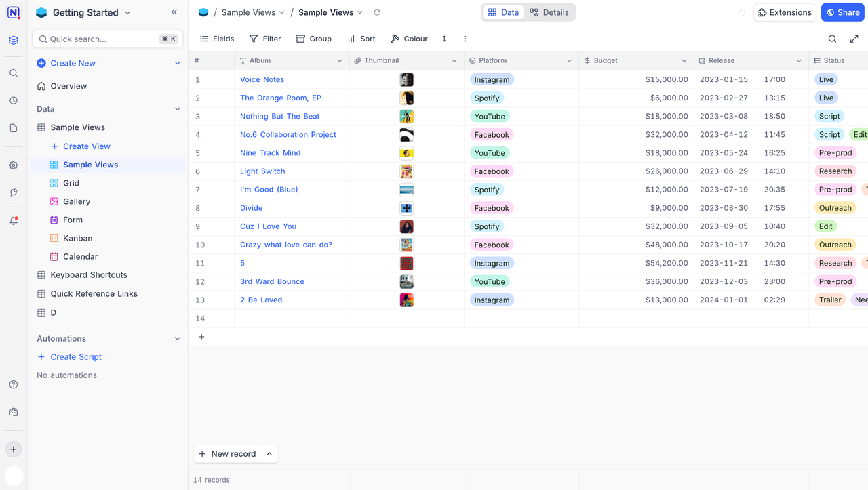Image resolution: width=868 pixels, height=490 pixels.
Task: Click the reload icon beside Sample Views breadcrumb
Action: (x=377, y=12)
